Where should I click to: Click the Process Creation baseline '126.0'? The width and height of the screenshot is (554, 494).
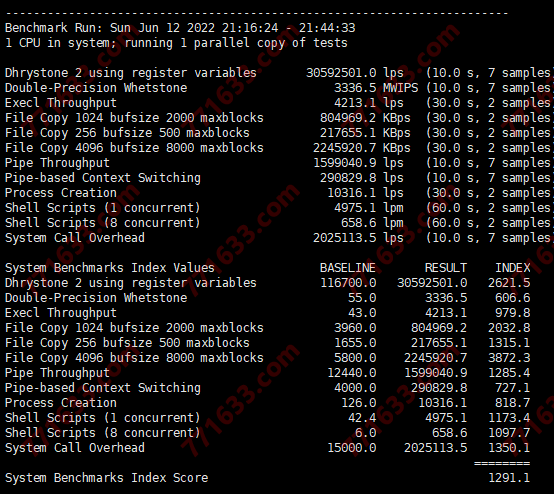pos(359,403)
